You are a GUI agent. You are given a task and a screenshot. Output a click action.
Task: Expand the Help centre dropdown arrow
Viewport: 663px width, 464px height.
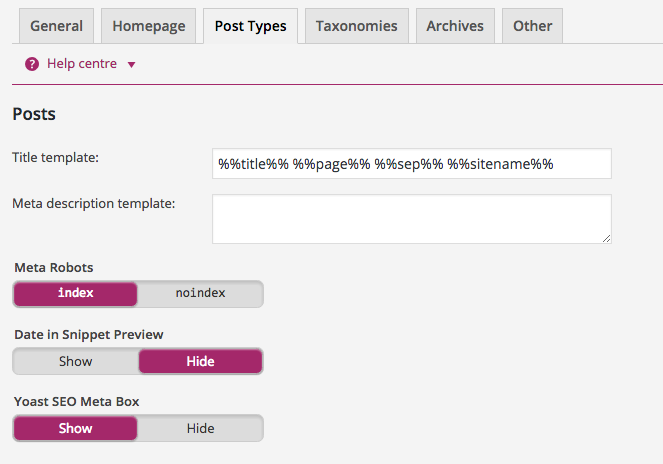[131, 65]
